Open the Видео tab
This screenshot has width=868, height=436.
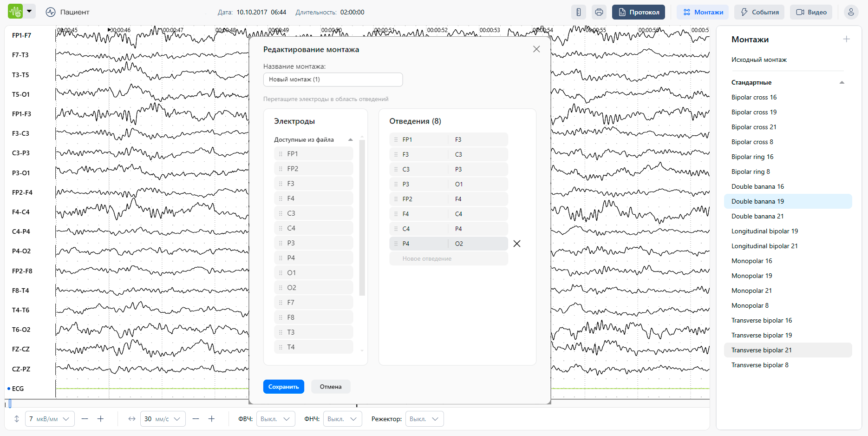pos(811,12)
